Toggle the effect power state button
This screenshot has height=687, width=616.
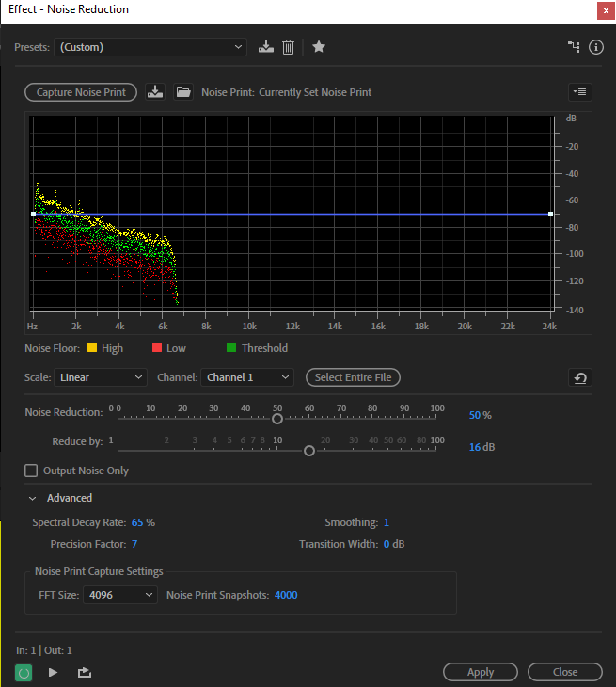click(x=24, y=672)
